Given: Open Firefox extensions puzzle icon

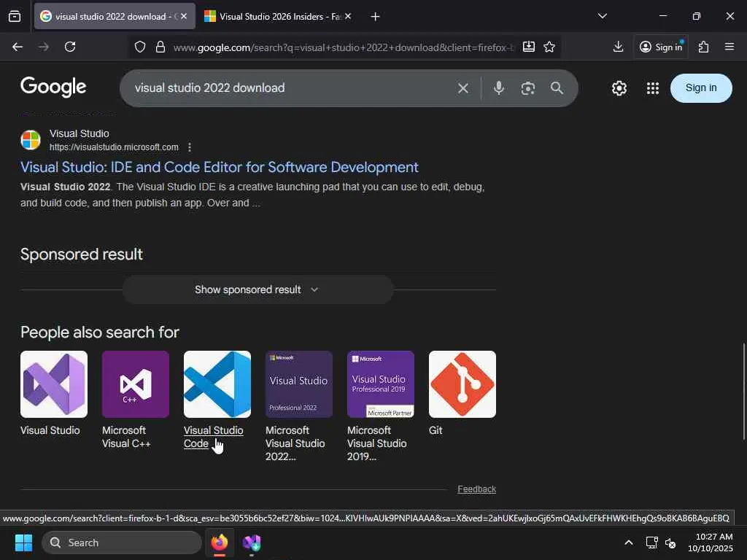Looking at the screenshot, I should pos(704,47).
